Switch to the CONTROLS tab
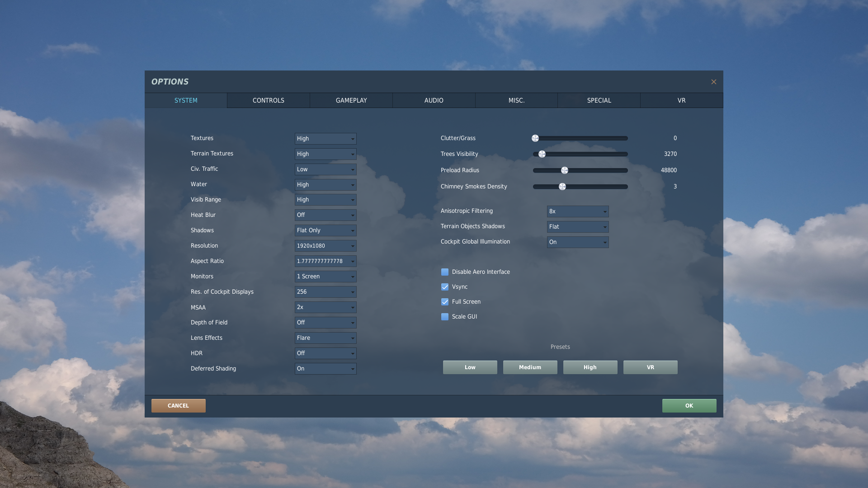Image resolution: width=868 pixels, height=488 pixels. pyautogui.click(x=269, y=100)
